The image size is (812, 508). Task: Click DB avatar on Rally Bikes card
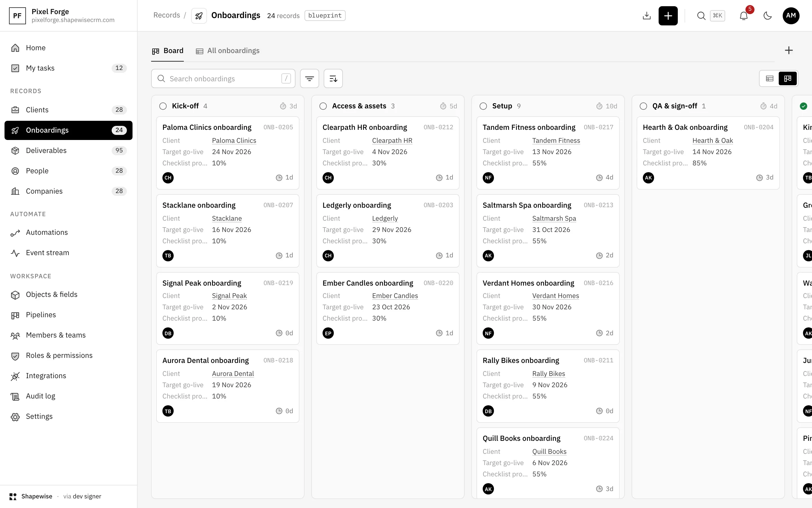[488, 411]
